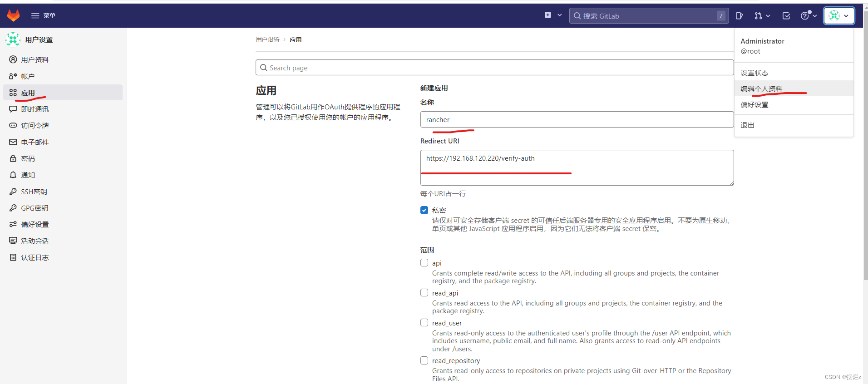Click the 偏好设置 sliders icon in sidebar

tap(13, 224)
